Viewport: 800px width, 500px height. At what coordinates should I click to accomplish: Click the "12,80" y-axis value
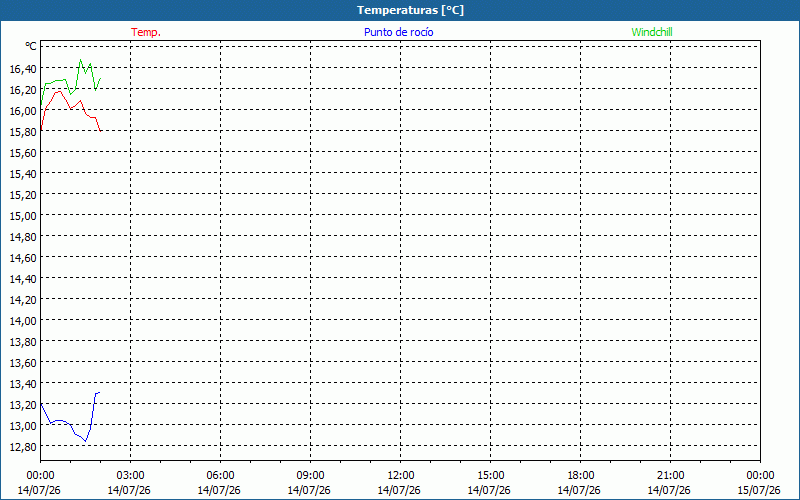tap(23, 447)
